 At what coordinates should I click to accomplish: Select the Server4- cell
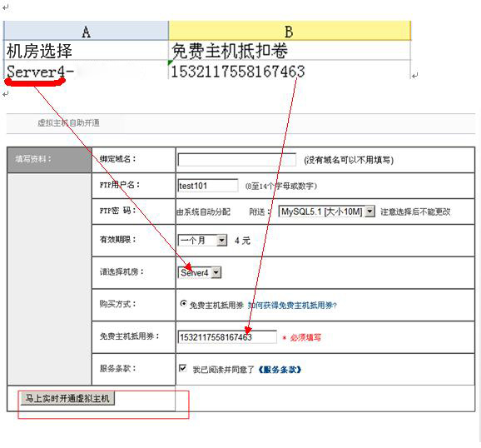(x=87, y=70)
